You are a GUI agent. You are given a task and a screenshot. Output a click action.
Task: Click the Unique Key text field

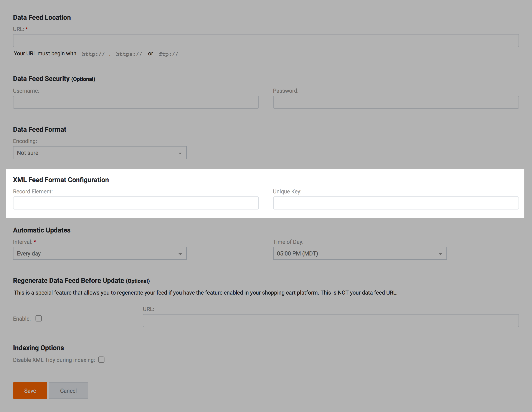tap(396, 203)
